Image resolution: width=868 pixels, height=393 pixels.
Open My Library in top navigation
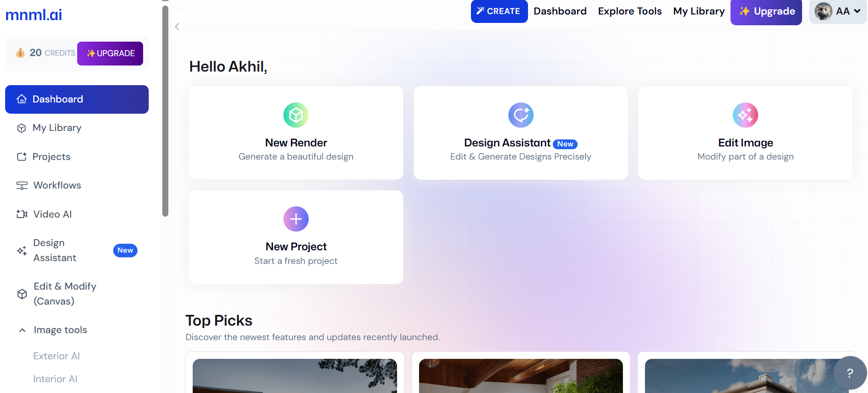click(699, 11)
